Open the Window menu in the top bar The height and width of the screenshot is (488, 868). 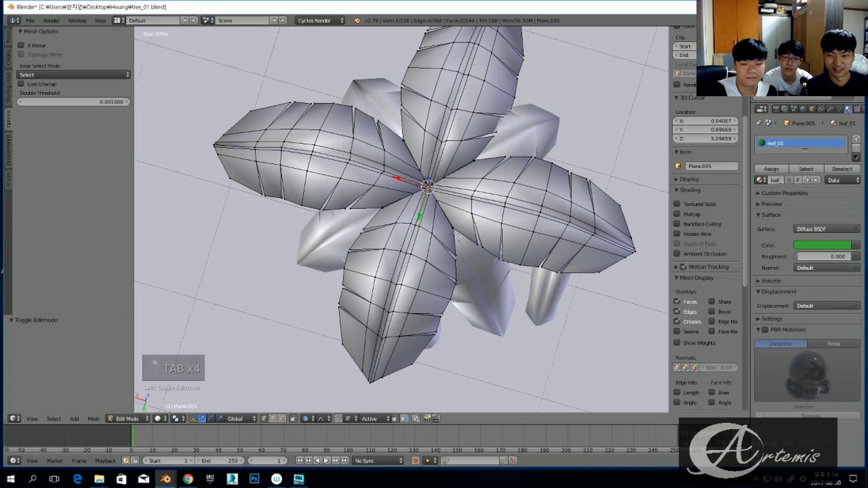tap(77, 21)
